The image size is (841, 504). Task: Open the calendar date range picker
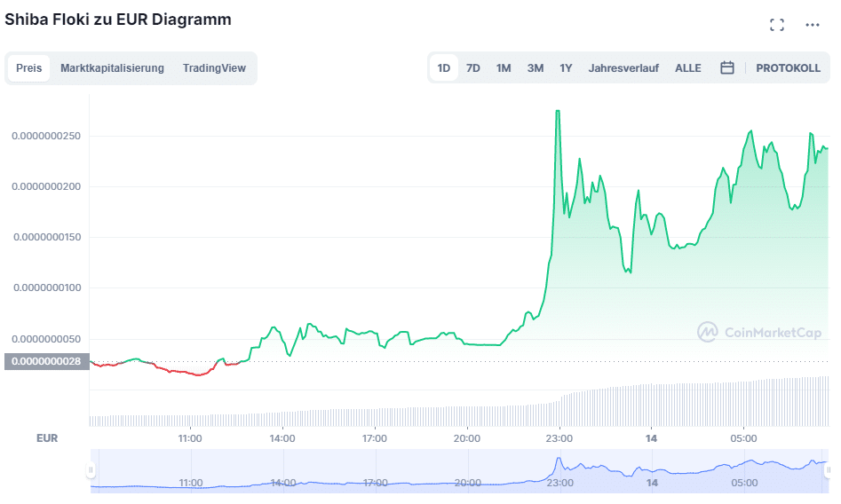(726, 68)
